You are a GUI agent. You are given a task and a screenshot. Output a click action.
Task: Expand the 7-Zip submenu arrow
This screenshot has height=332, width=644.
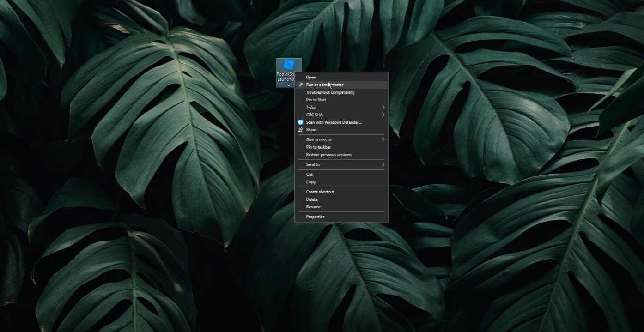click(x=383, y=107)
